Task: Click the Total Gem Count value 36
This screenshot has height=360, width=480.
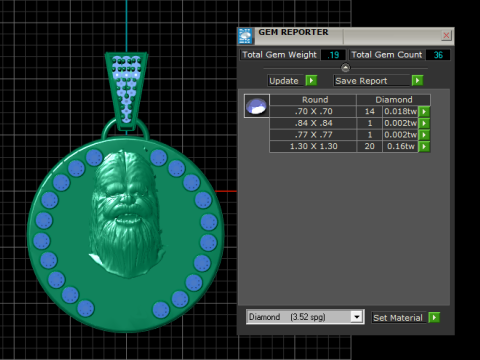Action: [x=438, y=55]
